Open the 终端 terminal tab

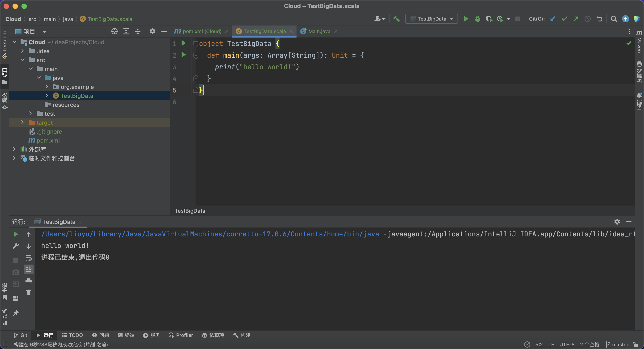pos(126,335)
